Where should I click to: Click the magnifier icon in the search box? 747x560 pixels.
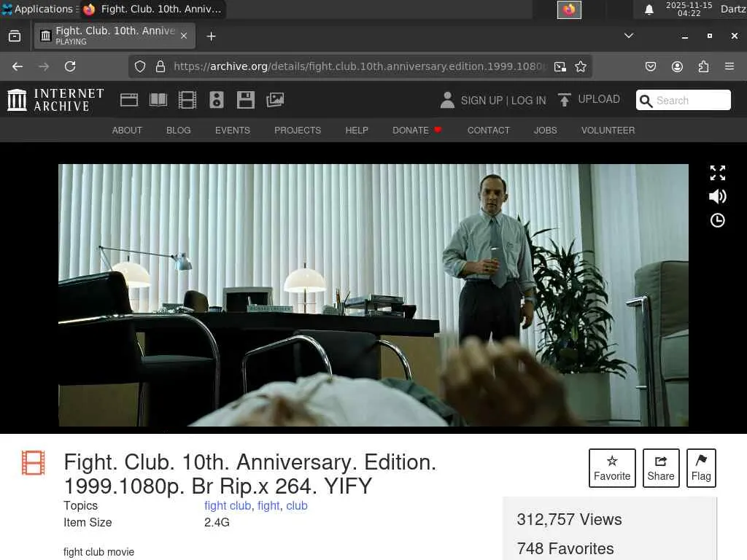(x=646, y=101)
